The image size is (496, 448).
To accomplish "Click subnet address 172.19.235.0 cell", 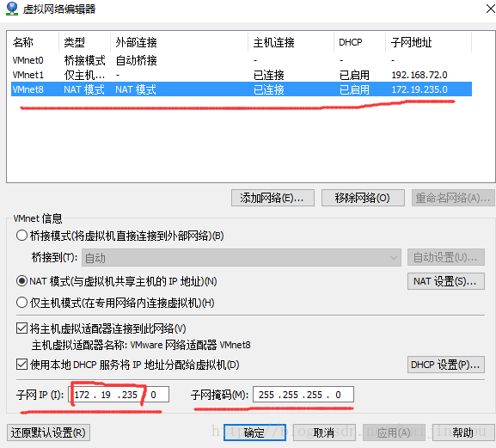I will pos(419,89).
